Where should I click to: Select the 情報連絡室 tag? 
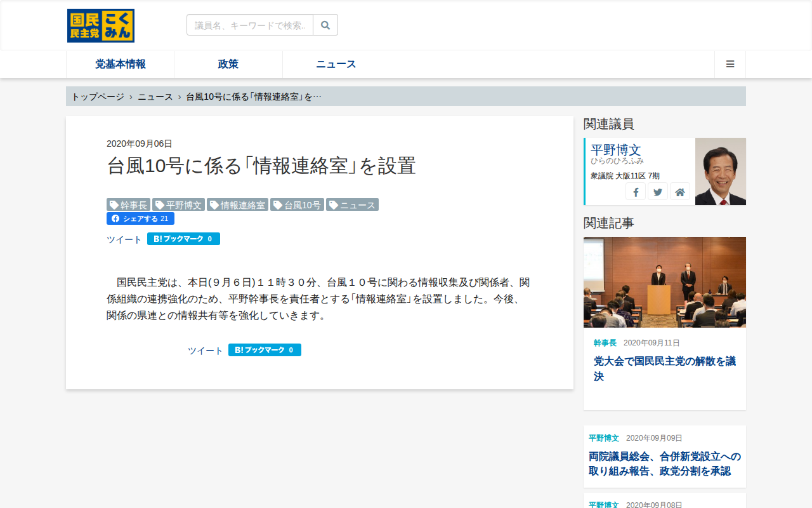coord(238,204)
